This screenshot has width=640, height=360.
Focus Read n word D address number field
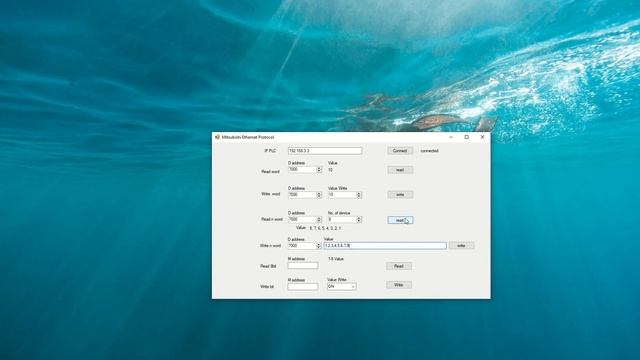(x=302, y=220)
